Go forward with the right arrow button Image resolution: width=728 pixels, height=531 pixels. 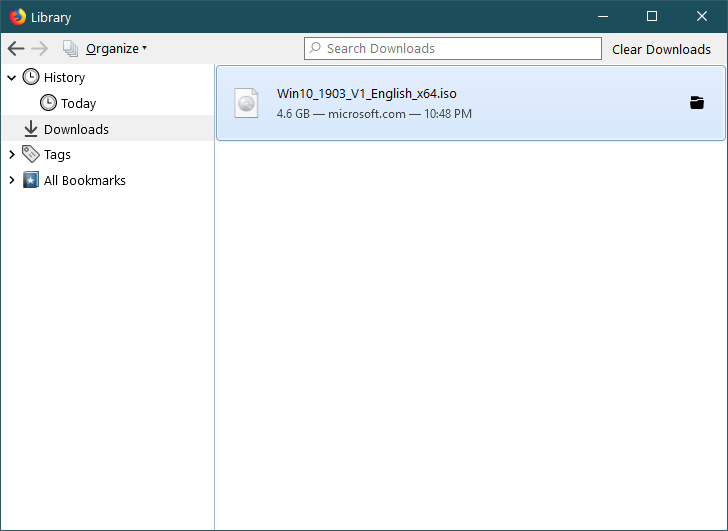pos(40,48)
